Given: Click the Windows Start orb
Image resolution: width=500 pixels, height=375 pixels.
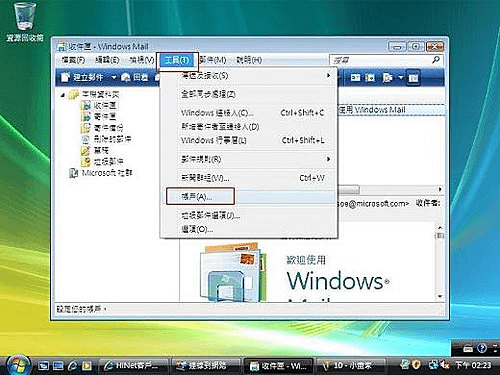Looking at the screenshot, I should pos(18,365).
